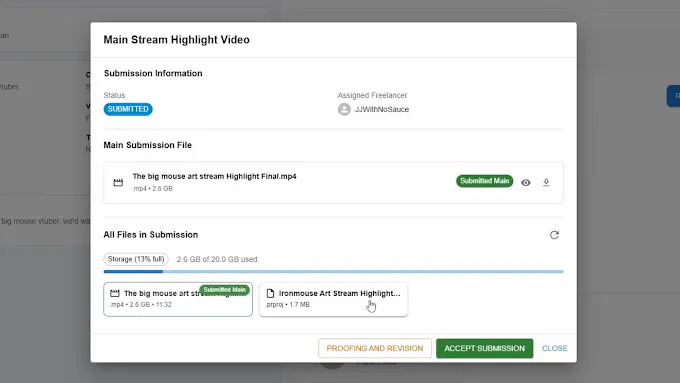This screenshot has width=680, height=383.
Task: Preview the main submission with eye icon
Action: [x=526, y=183]
